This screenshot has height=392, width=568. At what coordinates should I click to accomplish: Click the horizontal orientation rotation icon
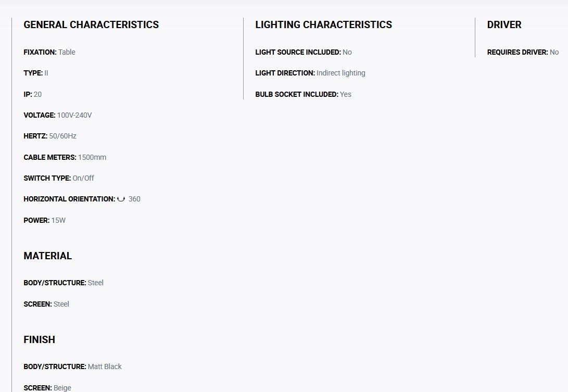[121, 199]
